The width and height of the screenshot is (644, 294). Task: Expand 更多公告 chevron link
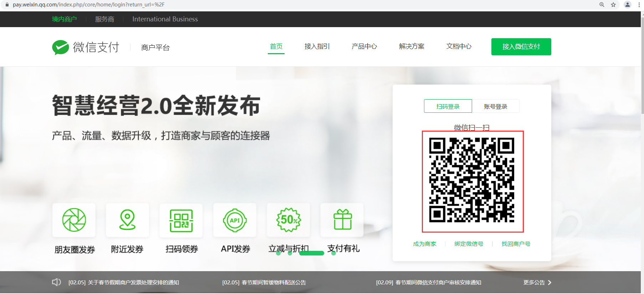[537, 282]
